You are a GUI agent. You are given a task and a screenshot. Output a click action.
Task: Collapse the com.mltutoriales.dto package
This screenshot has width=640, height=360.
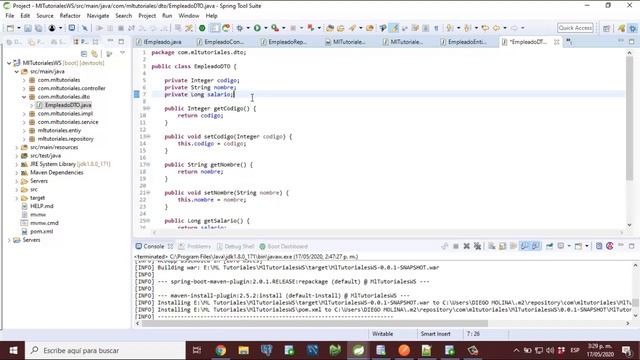click(x=24, y=97)
